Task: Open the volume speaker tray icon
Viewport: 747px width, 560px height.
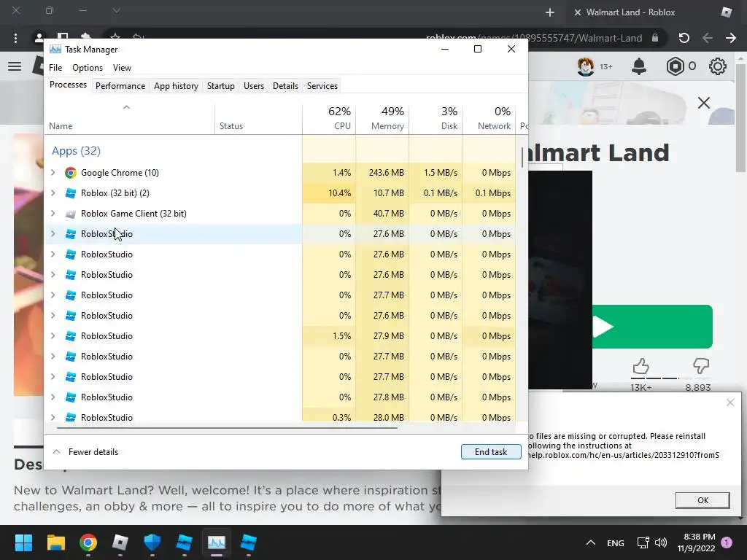Action: (x=661, y=542)
